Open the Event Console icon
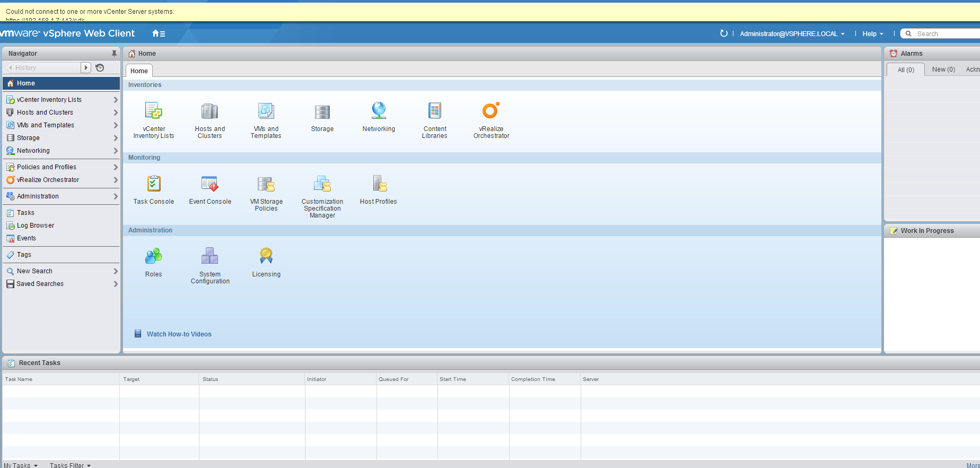 point(209,184)
